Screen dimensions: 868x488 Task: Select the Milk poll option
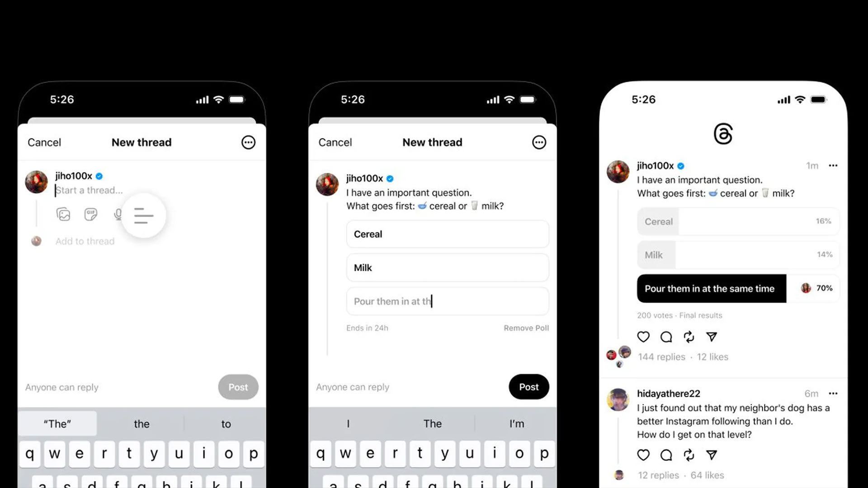point(654,254)
